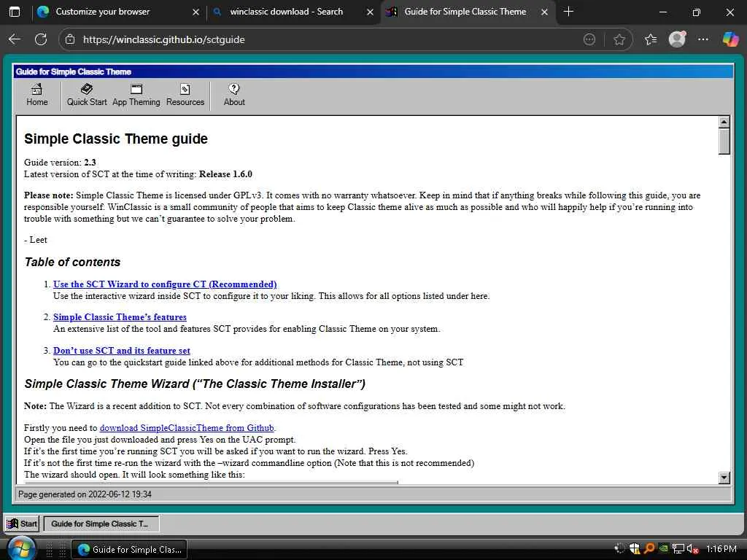View site information lock icon
Image resolution: width=747 pixels, height=560 pixels.
70,39
